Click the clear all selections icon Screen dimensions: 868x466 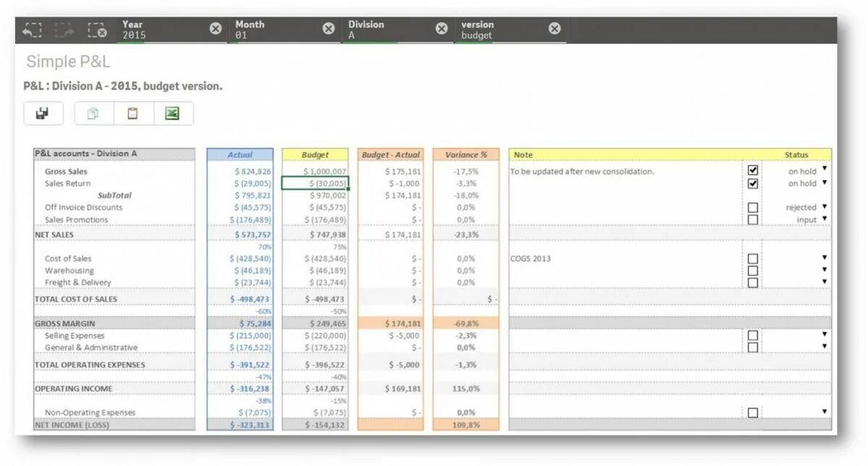pyautogui.click(x=98, y=30)
